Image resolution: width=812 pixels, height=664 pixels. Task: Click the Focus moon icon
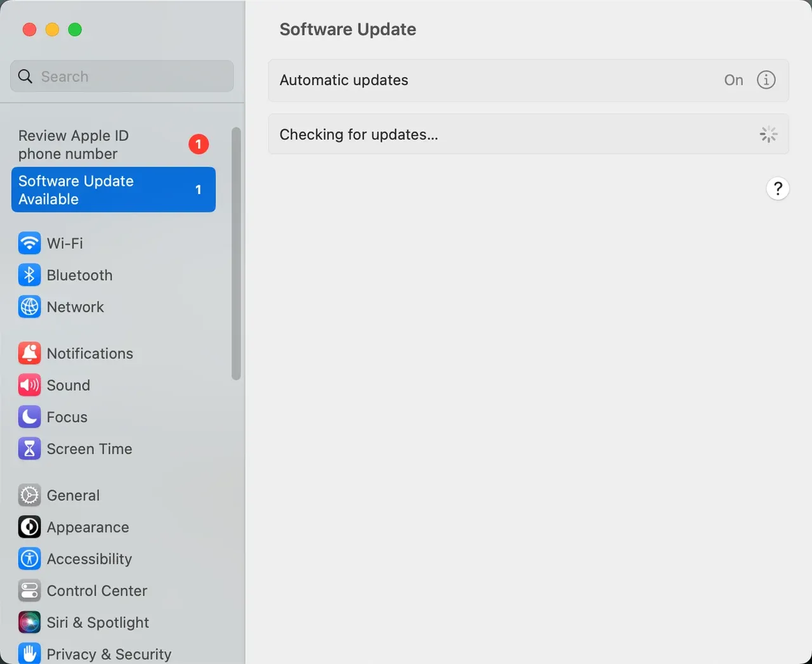tap(29, 417)
